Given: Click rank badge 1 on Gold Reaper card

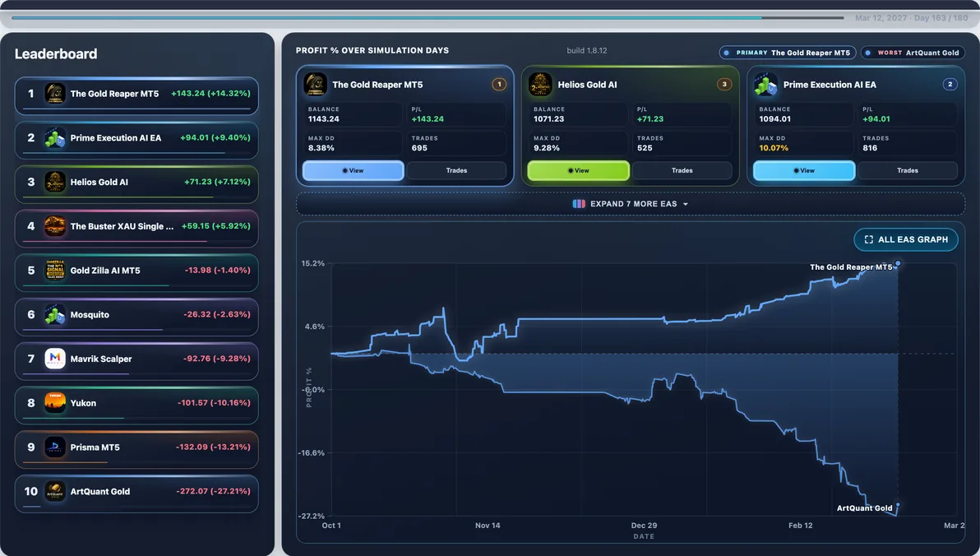Looking at the screenshot, I should [x=499, y=84].
